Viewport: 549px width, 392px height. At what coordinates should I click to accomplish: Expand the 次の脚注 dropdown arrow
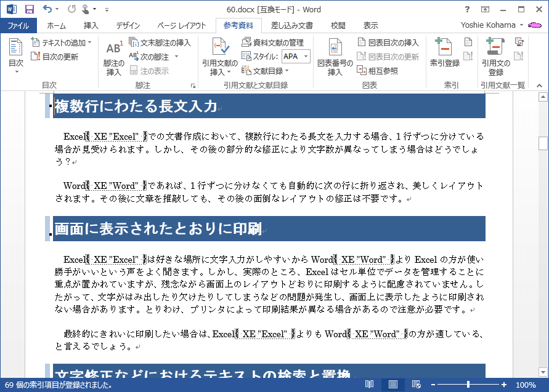coord(176,57)
